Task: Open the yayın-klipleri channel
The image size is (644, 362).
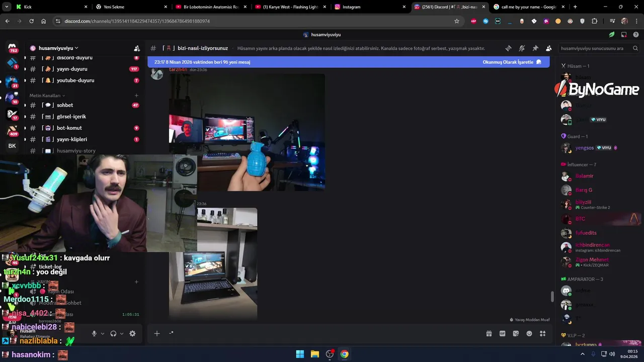Action: point(85,139)
